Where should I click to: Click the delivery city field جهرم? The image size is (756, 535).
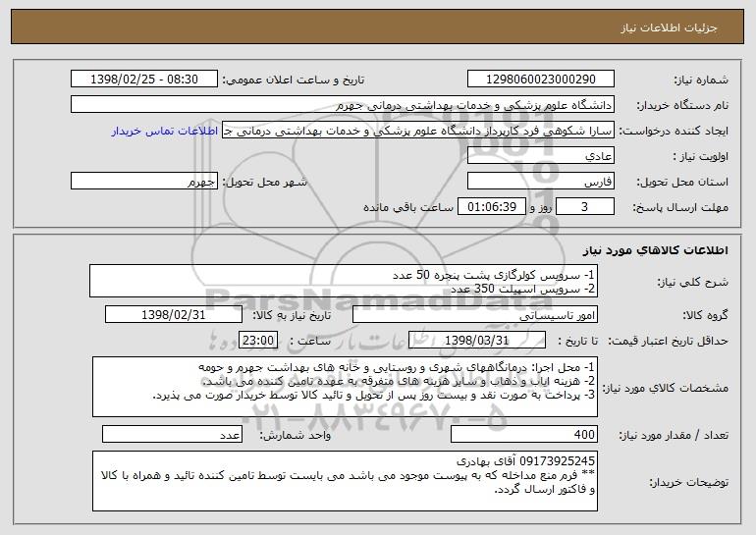point(144,182)
